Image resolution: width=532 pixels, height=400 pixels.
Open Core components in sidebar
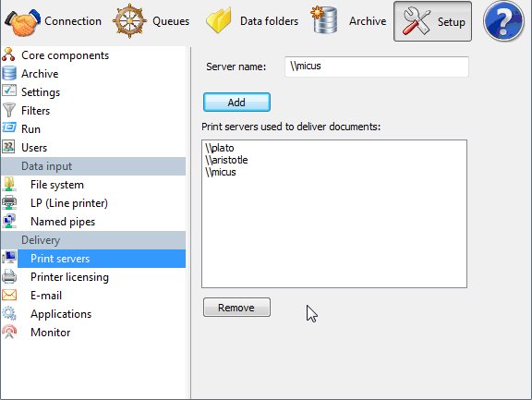(66, 55)
